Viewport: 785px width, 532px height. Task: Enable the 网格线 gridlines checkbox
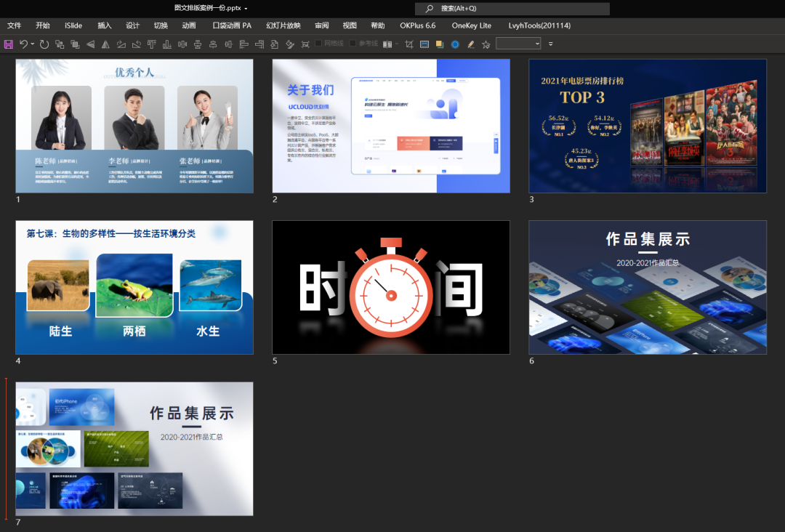tap(318, 44)
